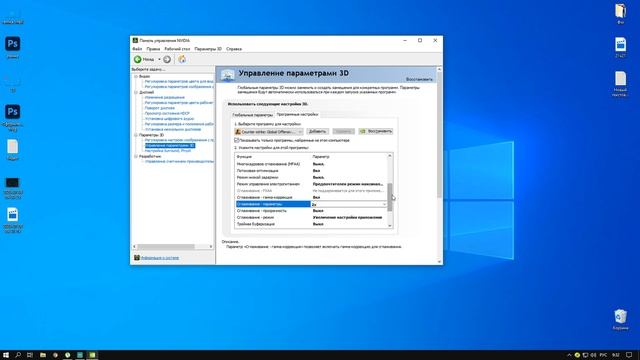The width and height of the screenshot is (640, 360).
Task: Switch to the Программные настройки tab
Action: 297,114
